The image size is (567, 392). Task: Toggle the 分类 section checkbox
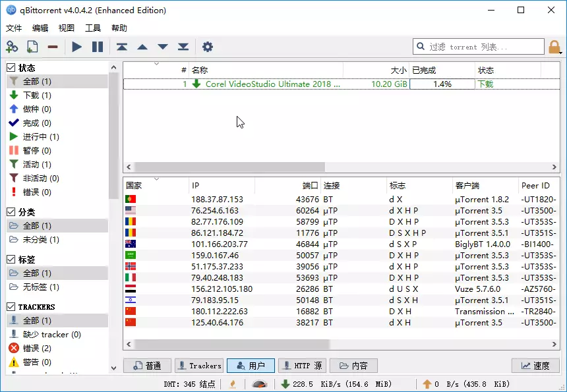tap(9, 211)
